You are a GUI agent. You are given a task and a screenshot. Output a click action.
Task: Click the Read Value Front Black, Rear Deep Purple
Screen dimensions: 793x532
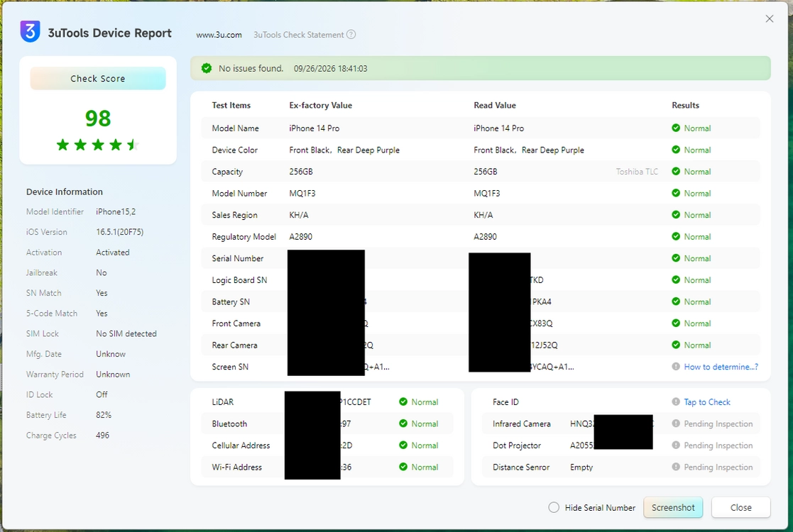[528, 150]
